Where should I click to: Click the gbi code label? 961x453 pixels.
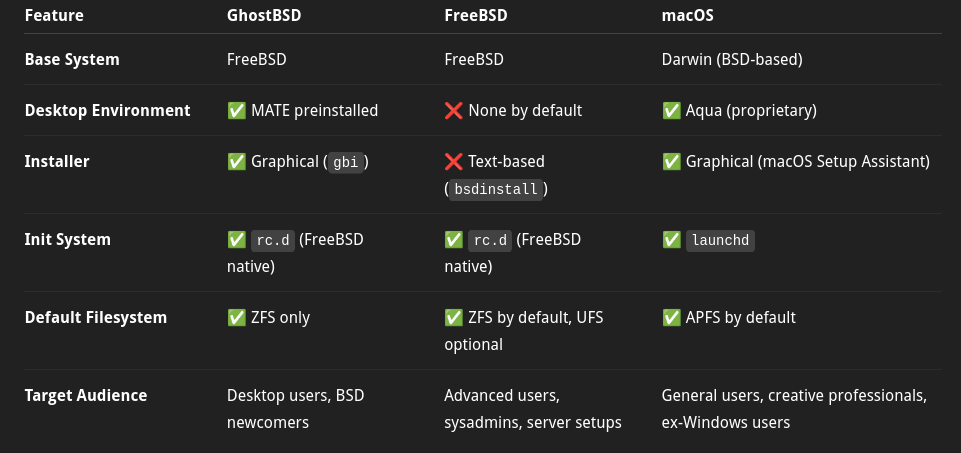coord(346,163)
